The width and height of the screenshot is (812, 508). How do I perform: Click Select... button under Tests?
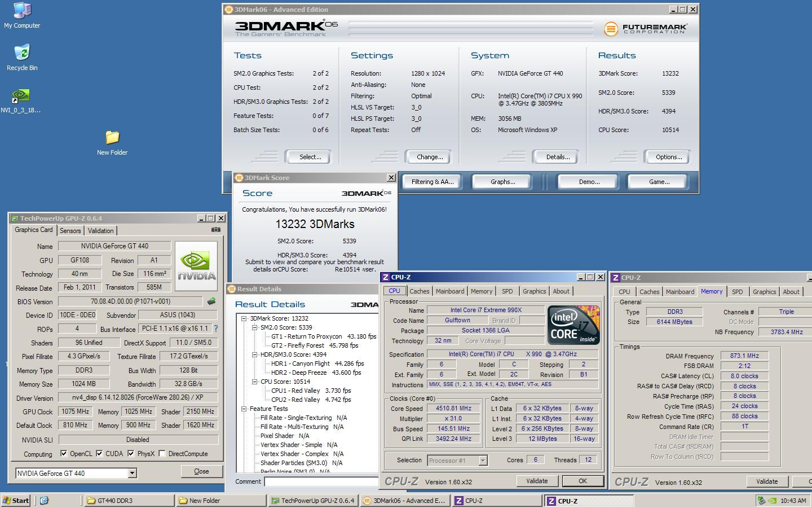coord(308,157)
